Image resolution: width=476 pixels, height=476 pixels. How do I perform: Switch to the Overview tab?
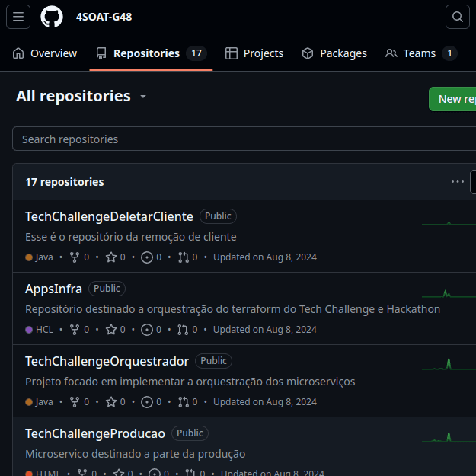click(45, 53)
